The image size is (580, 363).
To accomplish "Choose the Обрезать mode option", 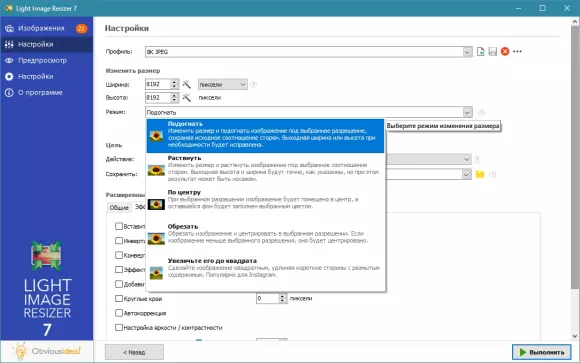I will coord(265,238).
